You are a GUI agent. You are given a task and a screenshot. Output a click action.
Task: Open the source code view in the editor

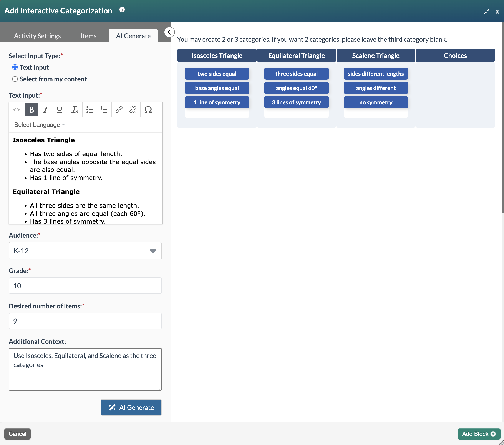tap(16, 110)
